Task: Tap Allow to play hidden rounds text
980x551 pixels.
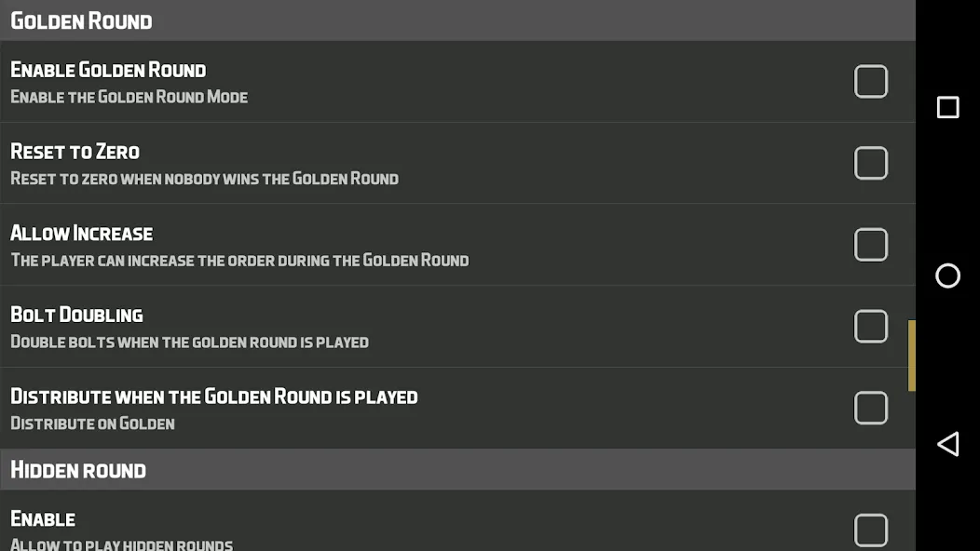Action: (x=121, y=544)
